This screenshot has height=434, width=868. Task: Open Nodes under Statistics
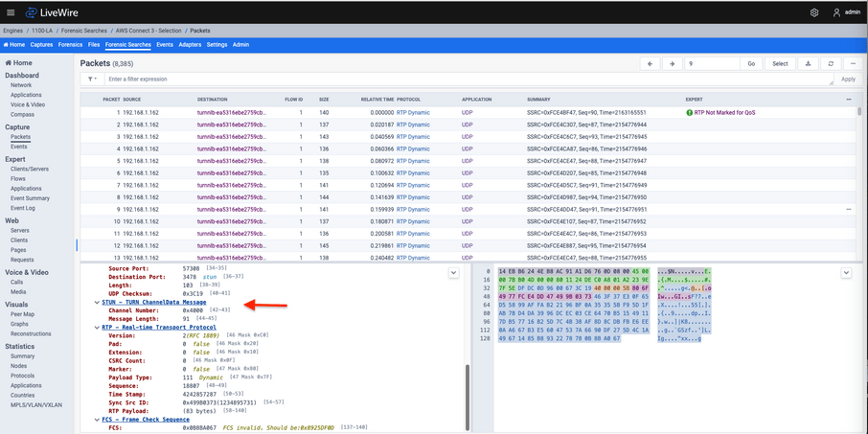[x=18, y=366]
